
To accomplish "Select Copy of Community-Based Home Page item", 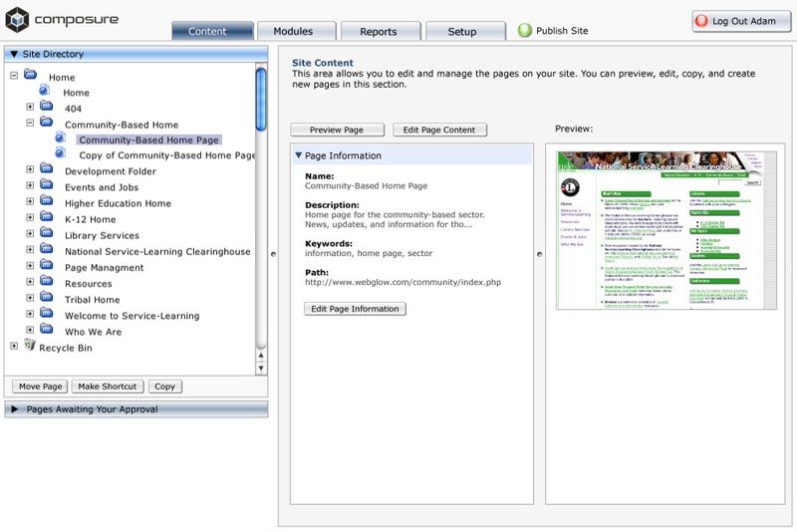I will tap(166, 155).
